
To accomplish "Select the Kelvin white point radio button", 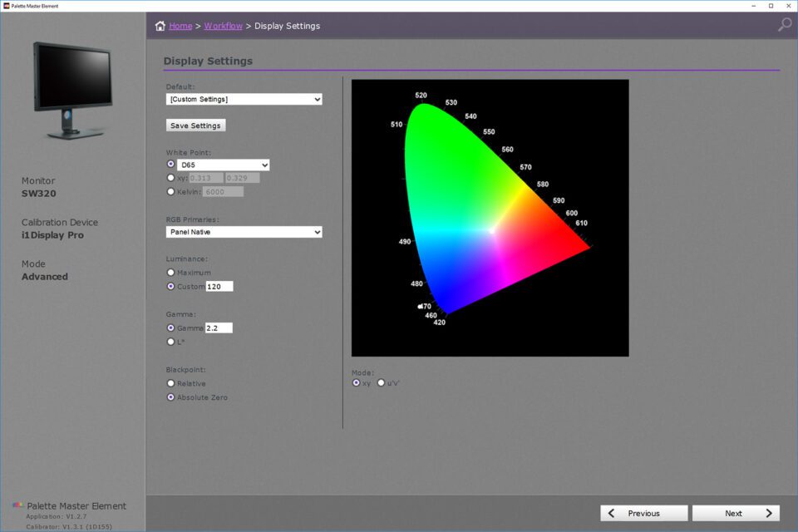I will coord(170,191).
